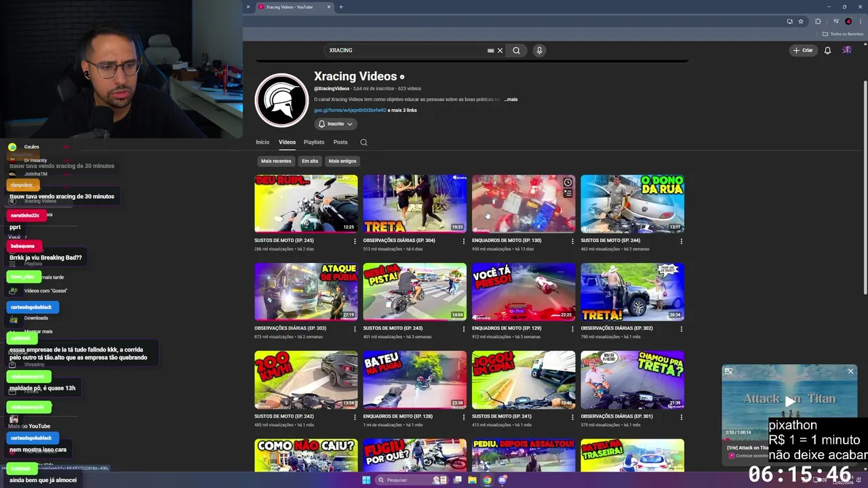Open options menu for SUSTOS DE MOTO (EP. 244)
Image resolution: width=868 pixels, height=488 pixels.
coord(682,241)
